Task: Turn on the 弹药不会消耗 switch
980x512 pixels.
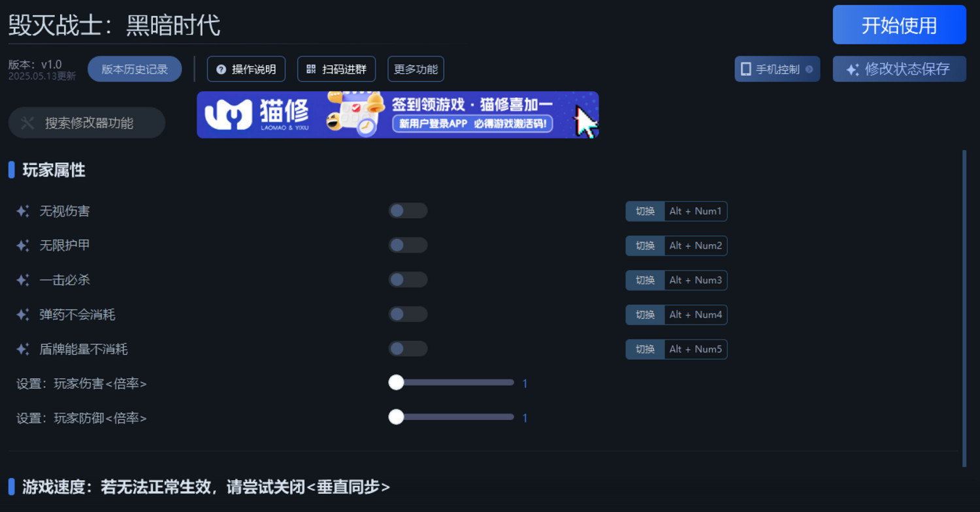Action: point(408,314)
